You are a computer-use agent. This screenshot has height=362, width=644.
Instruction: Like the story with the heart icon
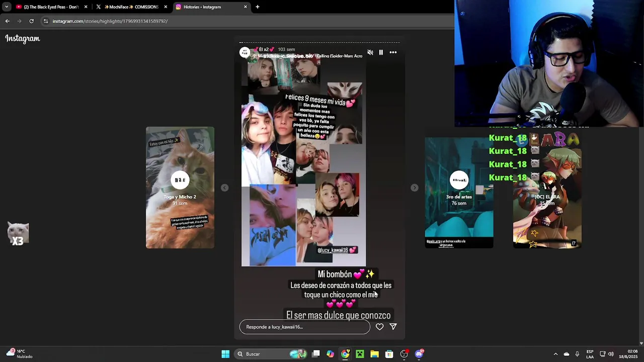click(379, 327)
